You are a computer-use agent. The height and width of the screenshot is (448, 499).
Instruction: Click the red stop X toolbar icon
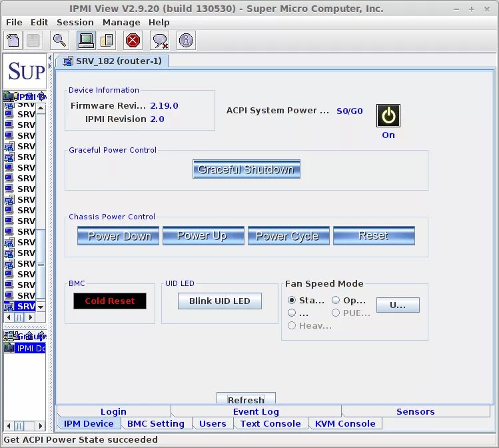point(133,41)
